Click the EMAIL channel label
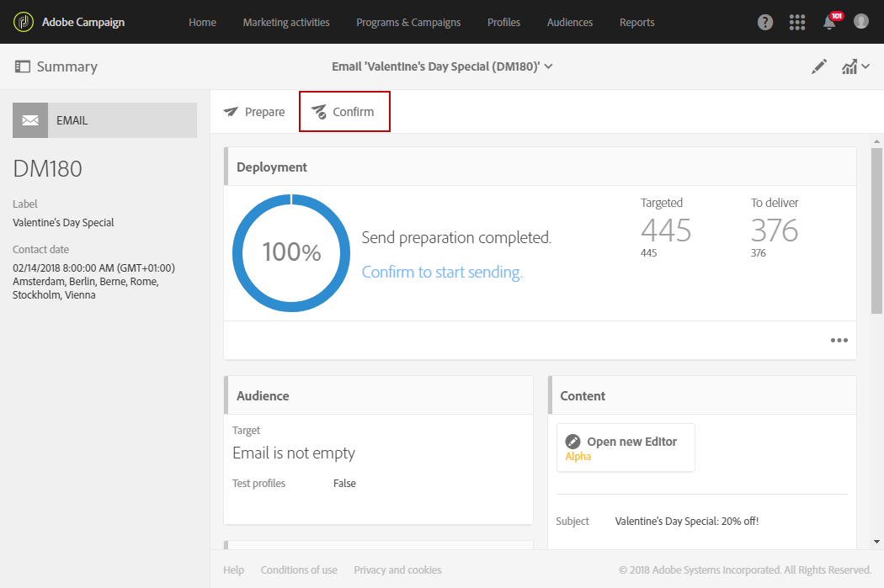Viewport: 884px width, 588px height. pyautogui.click(x=72, y=120)
